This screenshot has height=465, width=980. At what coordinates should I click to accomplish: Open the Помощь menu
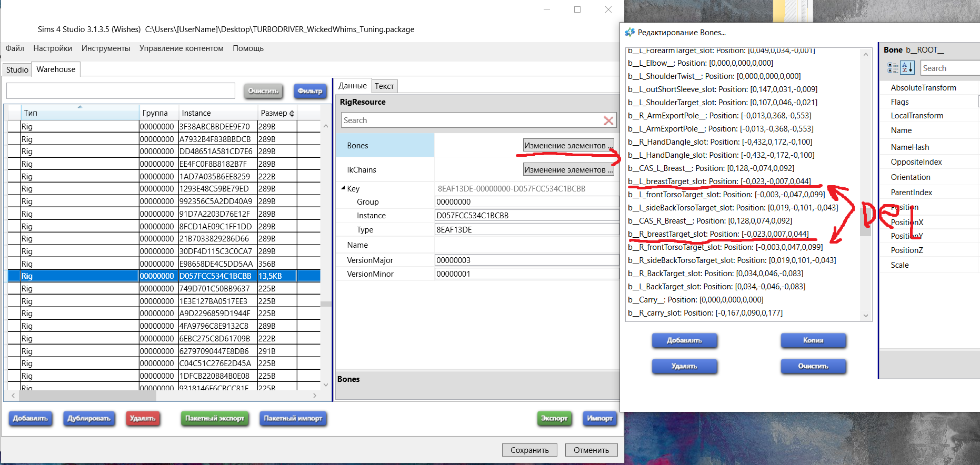pos(248,48)
